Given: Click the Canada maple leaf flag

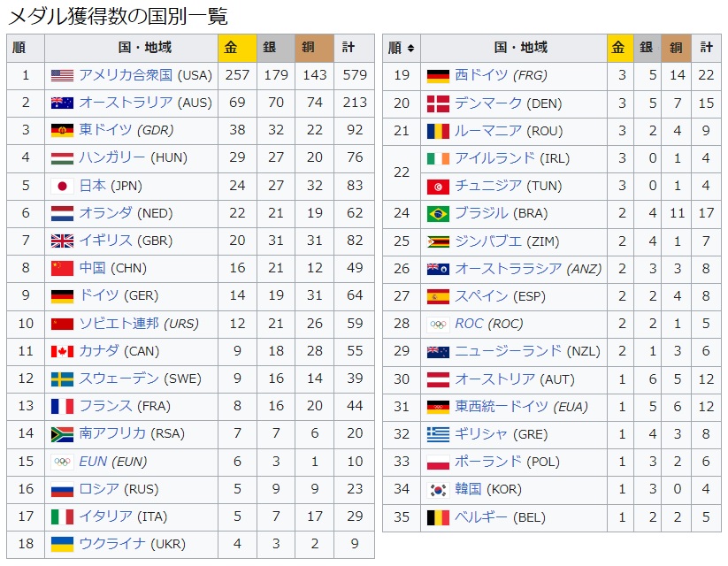Looking at the screenshot, I should 62,351.
